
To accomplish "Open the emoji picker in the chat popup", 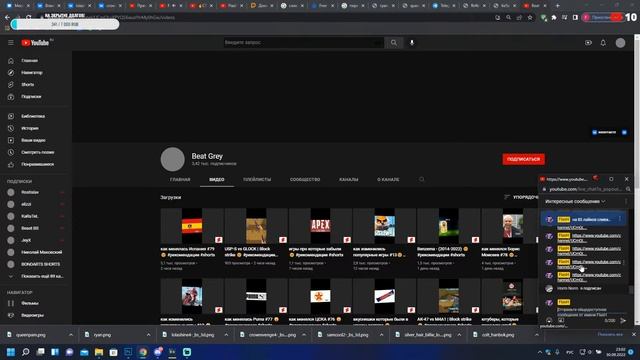I will (549, 321).
